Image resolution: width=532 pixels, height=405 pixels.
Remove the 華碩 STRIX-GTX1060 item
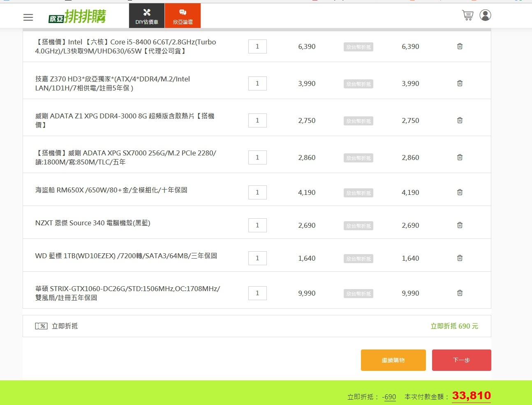[460, 293]
